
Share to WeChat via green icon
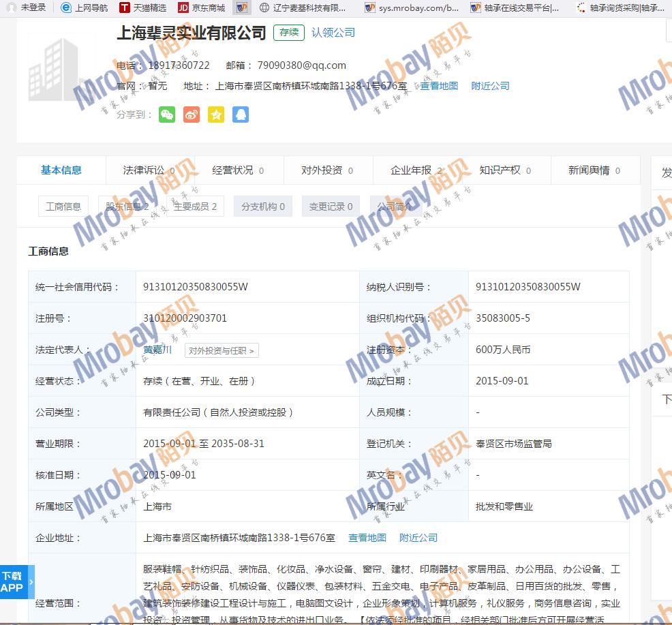coord(167,115)
